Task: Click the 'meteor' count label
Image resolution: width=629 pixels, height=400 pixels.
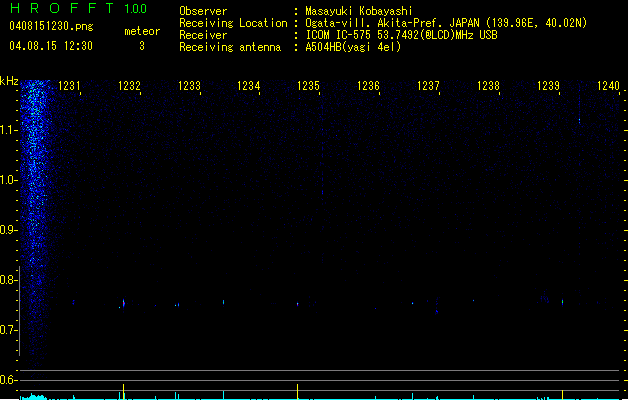Action: (142, 31)
